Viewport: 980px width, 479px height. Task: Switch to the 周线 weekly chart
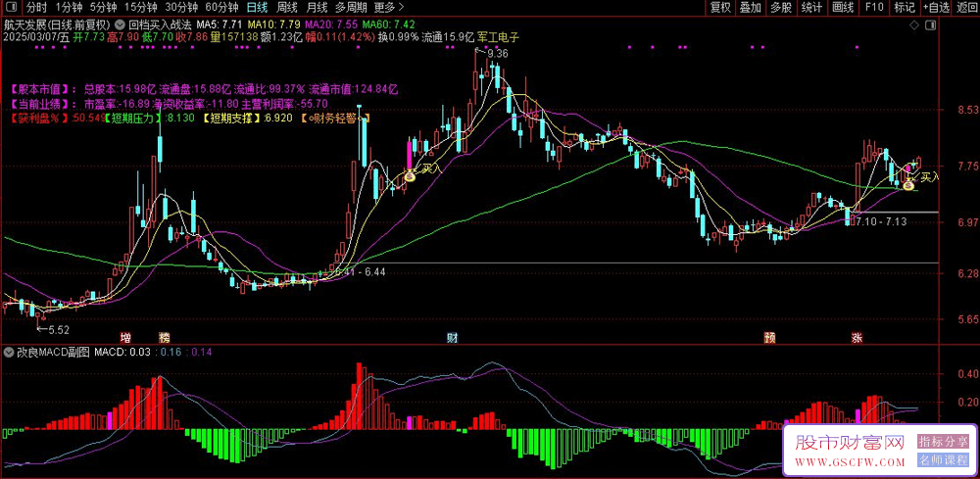286,8
